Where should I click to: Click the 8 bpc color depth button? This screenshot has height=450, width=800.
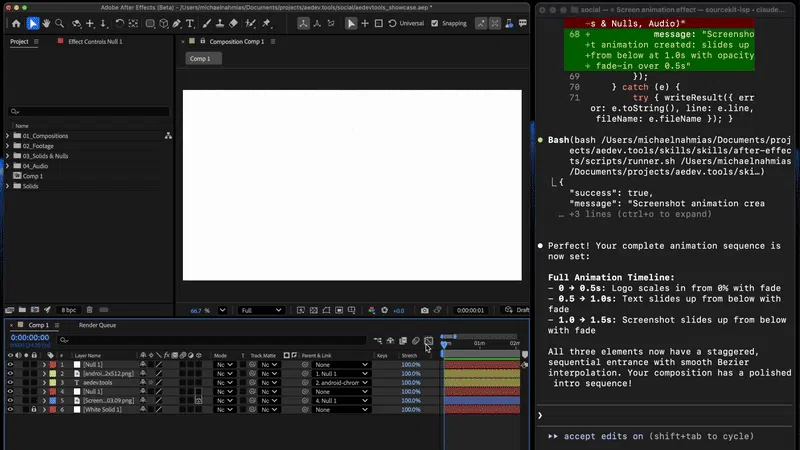click(x=68, y=310)
